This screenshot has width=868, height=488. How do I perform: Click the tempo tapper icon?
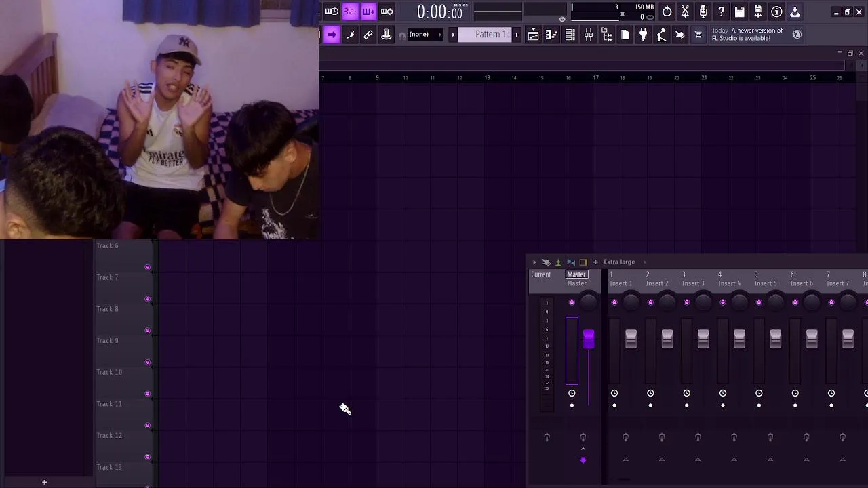coord(662,35)
